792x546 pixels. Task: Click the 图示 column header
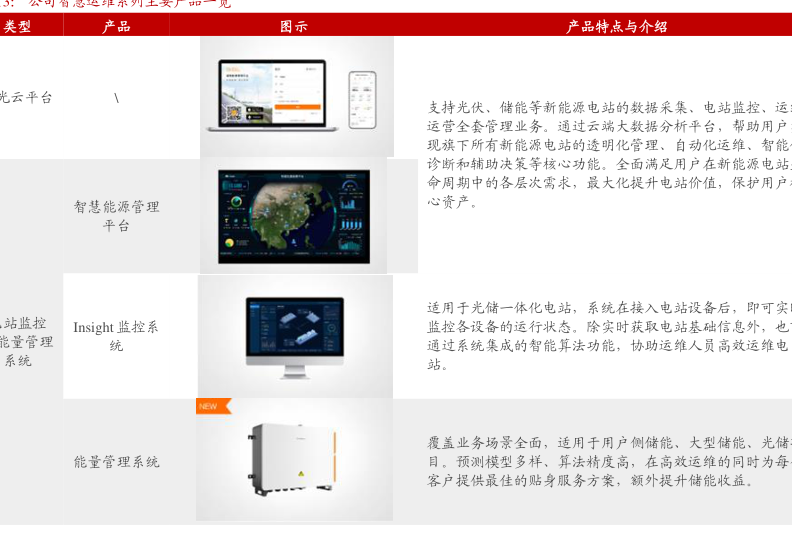point(294,27)
